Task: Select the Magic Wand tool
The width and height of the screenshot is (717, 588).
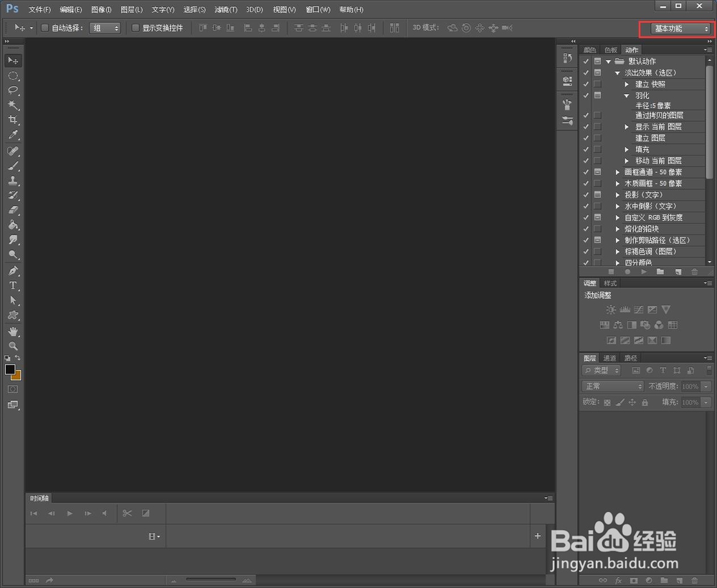Action: [13, 105]
